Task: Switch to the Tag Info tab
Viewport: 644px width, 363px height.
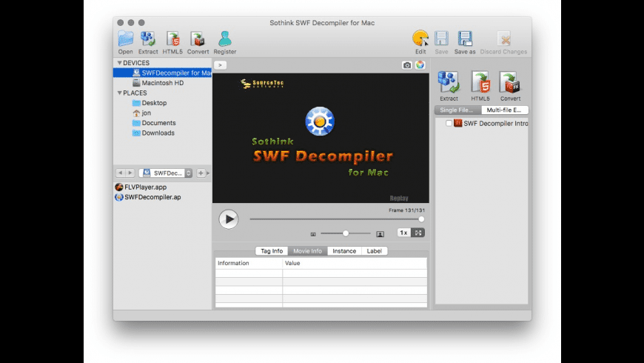Action: (x=272, y=251)
